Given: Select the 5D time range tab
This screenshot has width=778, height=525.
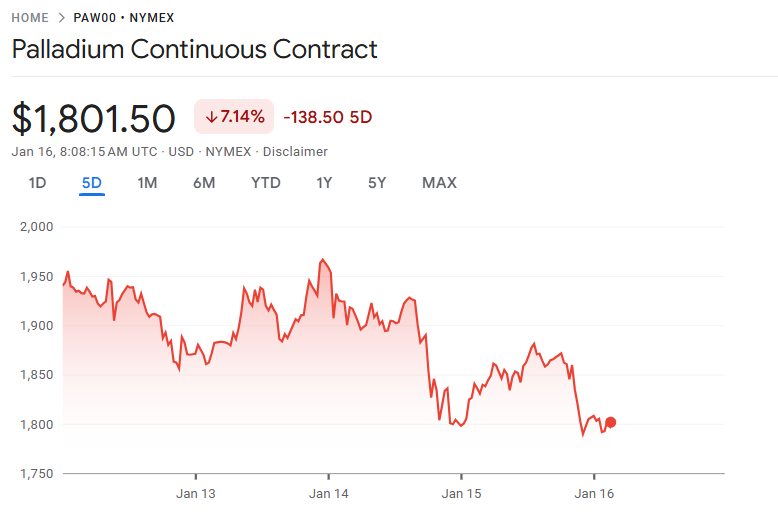Looking at the screenshot, I should (92, 182).
